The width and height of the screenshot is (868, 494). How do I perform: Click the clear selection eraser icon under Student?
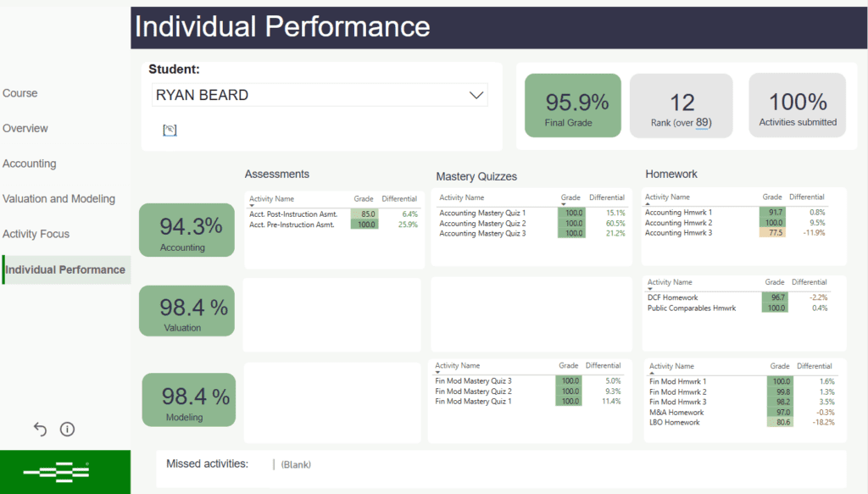click(x=170, y=130)
